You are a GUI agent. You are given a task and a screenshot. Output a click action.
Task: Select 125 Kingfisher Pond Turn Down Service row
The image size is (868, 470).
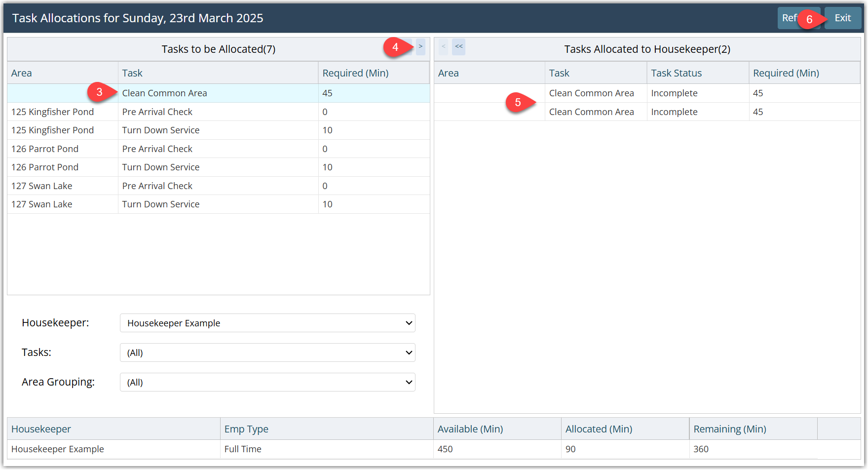tap(218, 130)
